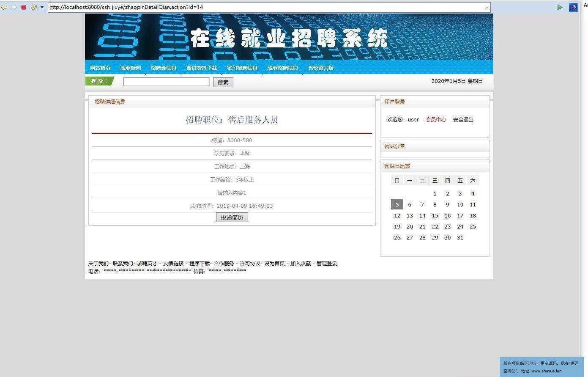Open 系统留言板 navigation item
Viewport: 588px width, 377px height.
(x=321, y=68)
